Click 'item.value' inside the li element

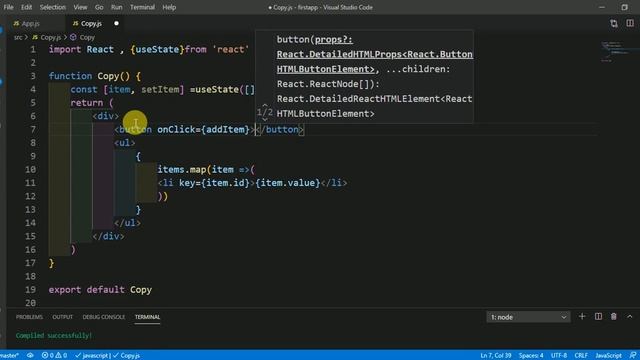(288, 183)
